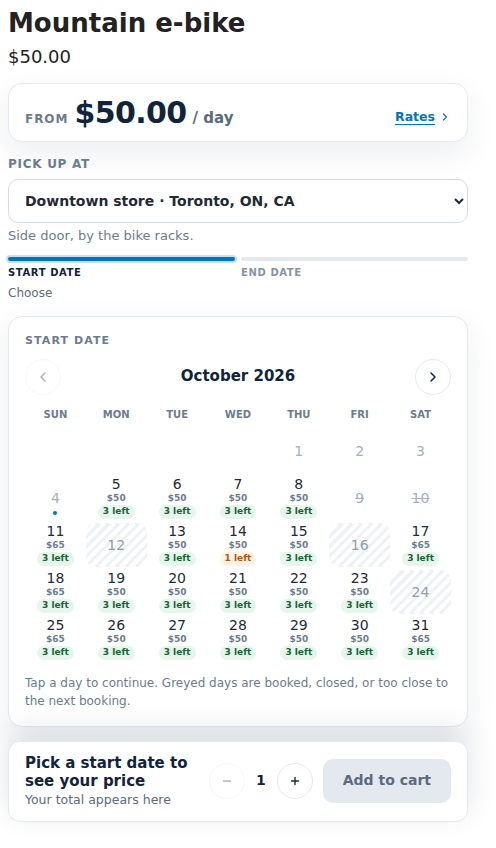
Task: Click the hatched unavailable day 24
Action: [420, 592]
